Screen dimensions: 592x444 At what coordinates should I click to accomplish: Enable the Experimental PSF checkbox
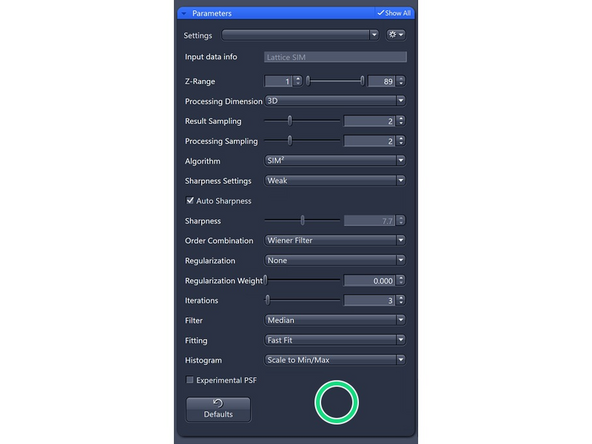190,380
